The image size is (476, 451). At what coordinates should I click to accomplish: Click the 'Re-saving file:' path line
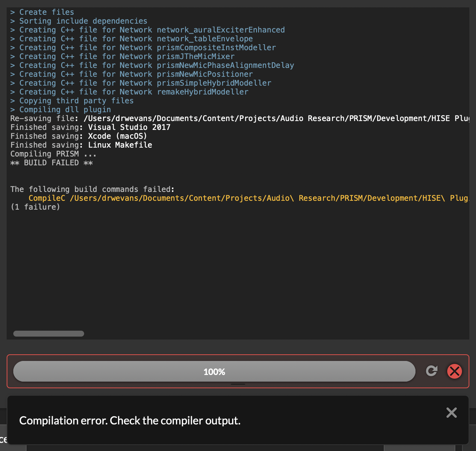(x=240, y=118)
